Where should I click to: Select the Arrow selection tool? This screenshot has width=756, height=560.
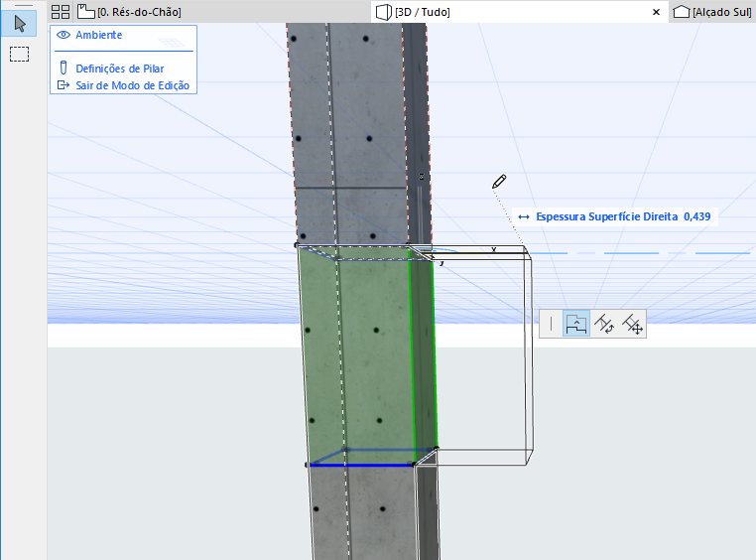[20, 24]
